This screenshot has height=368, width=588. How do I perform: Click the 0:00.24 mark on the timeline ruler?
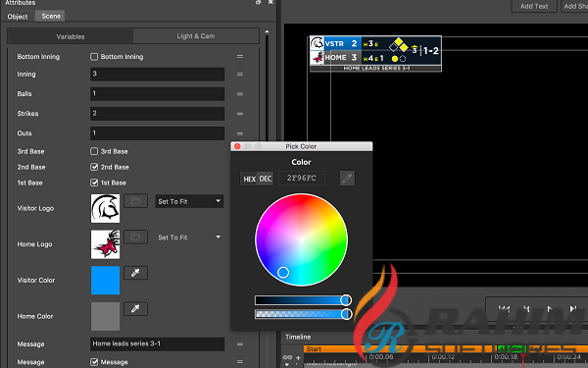pyautogui.click(x=568, y=357)
